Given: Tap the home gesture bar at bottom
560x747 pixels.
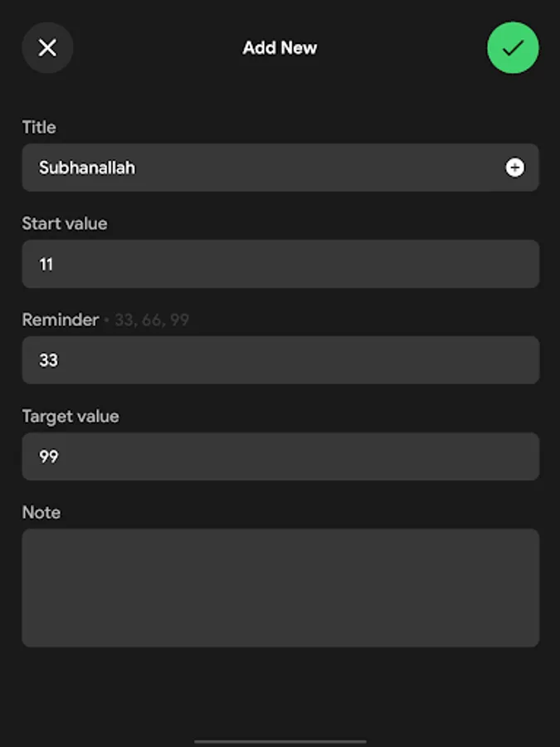Looking at the screenshot, I should click(x=280, y=741).
